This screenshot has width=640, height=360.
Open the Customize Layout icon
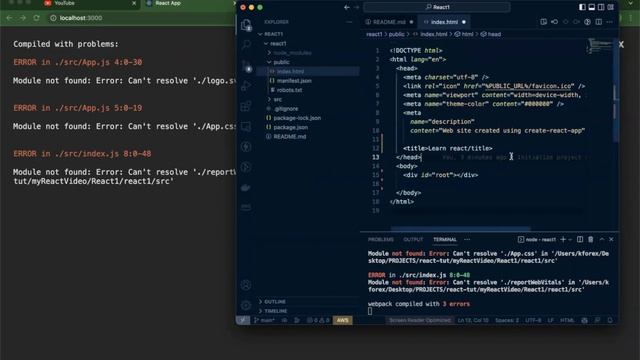[x=610, y=7]
